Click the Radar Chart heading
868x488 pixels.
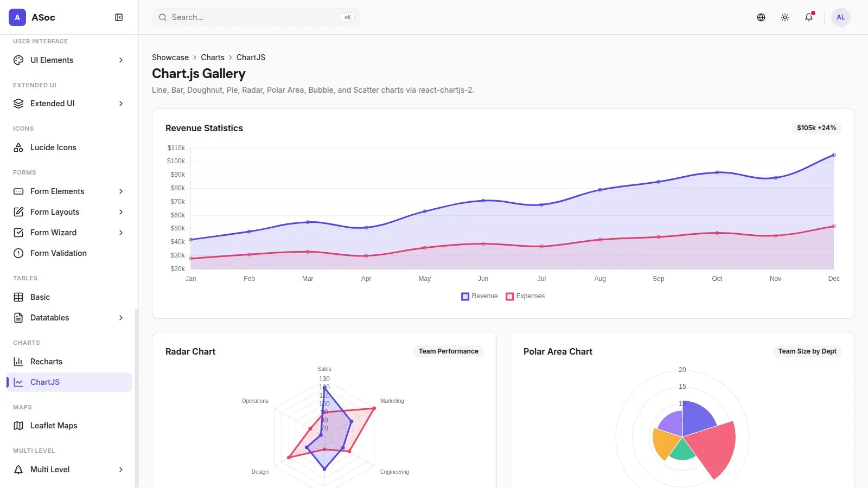[190, 351]
